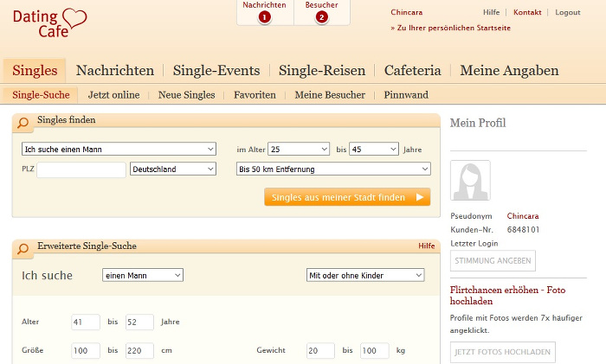Click the Besucher tab in top notification bar
The height and width of the screenshot is (364, 606).
pos(322,12)
